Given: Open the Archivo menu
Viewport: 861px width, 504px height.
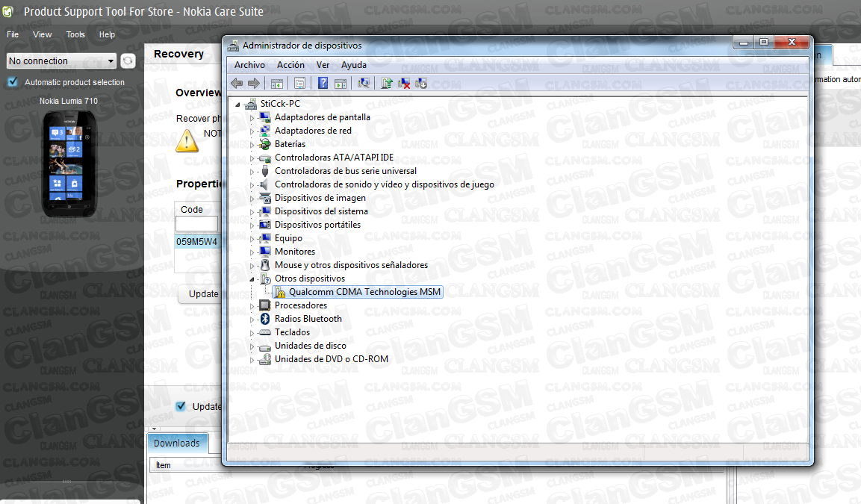Looking at the screenshot, I should [249, 65].
